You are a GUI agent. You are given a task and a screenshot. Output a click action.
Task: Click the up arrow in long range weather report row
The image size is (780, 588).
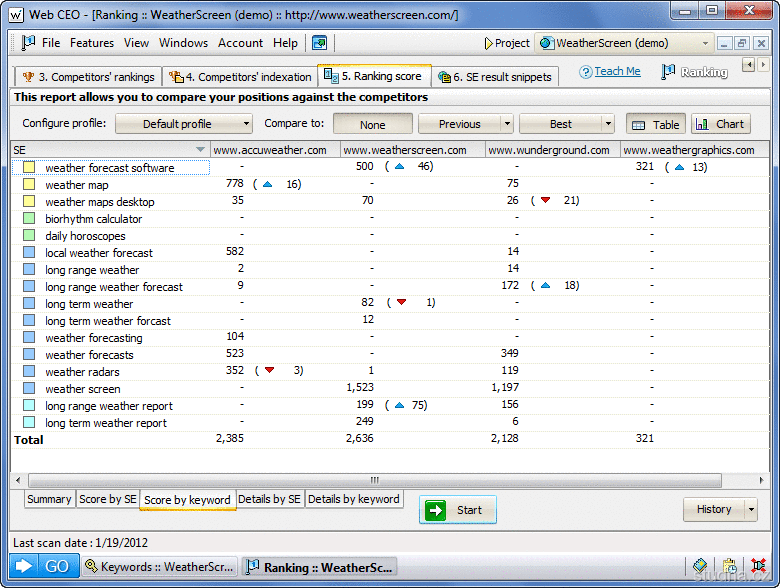tap(399, 405)
